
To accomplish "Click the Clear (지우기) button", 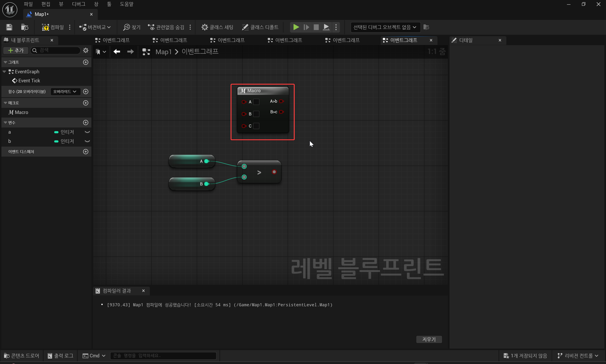I will coord(429,339).
